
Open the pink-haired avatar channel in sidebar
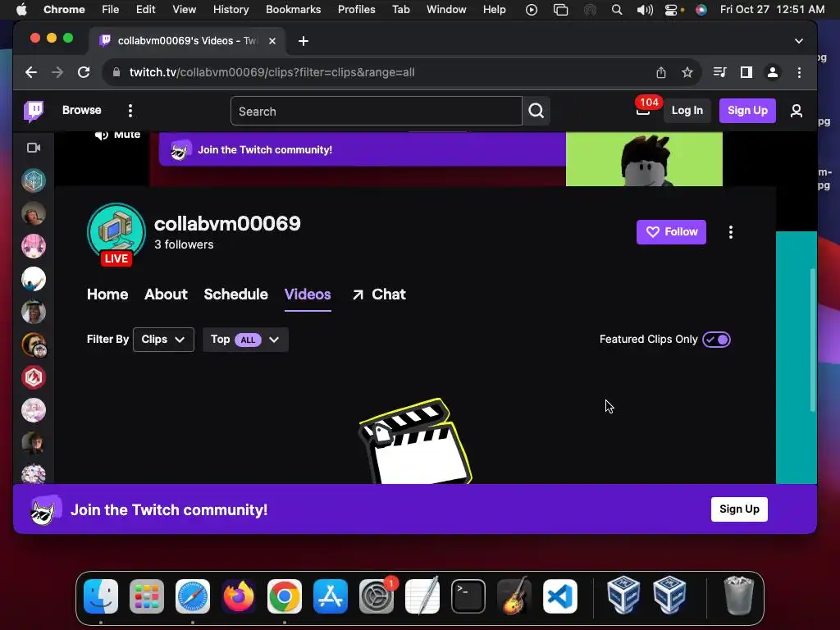(33, 246)
